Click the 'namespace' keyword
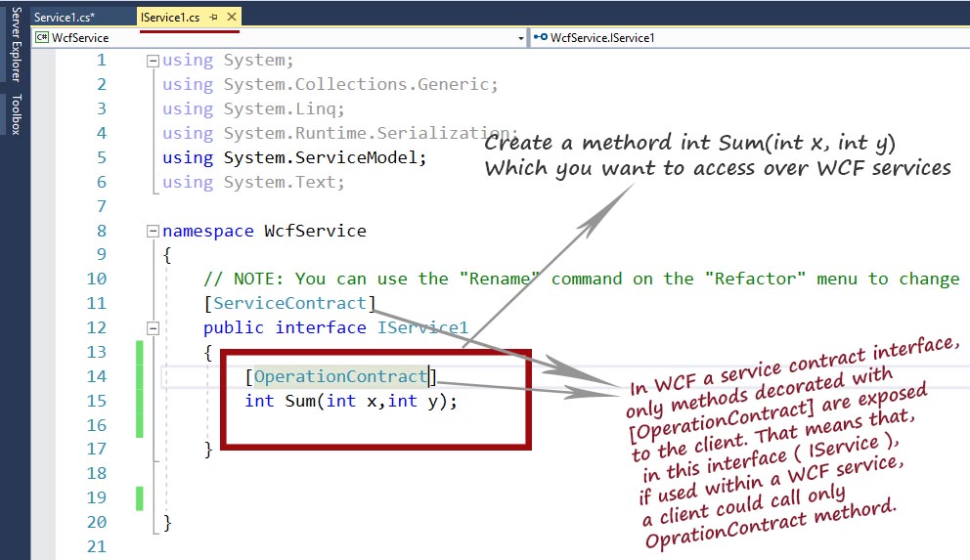 [x=208, y=232]
